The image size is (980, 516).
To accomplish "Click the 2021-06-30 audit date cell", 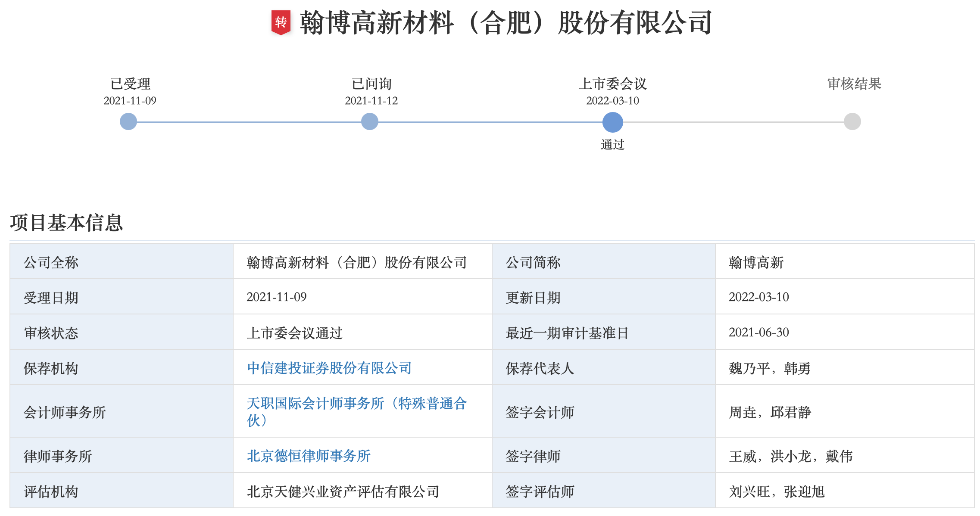I will click(x=845, y=332).
